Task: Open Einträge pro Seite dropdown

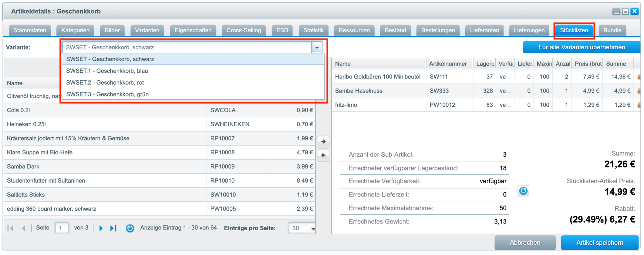Action: click(312, 228)
